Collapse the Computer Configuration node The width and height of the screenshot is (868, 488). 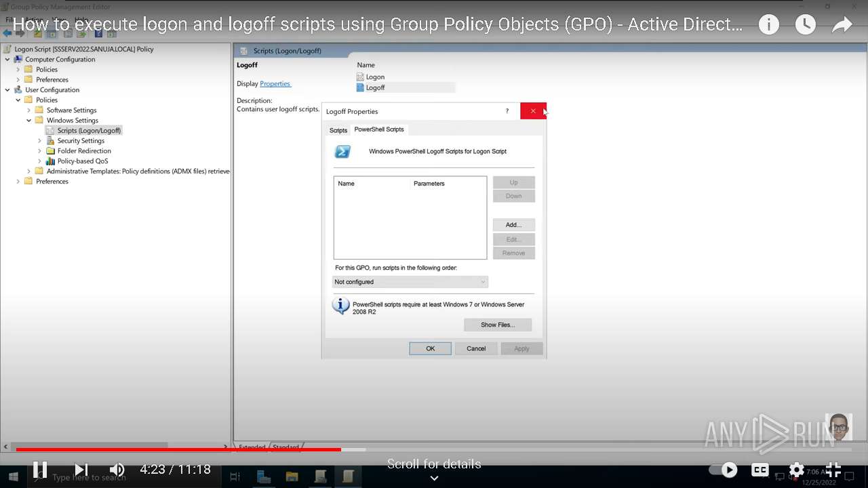pos(7,59)
